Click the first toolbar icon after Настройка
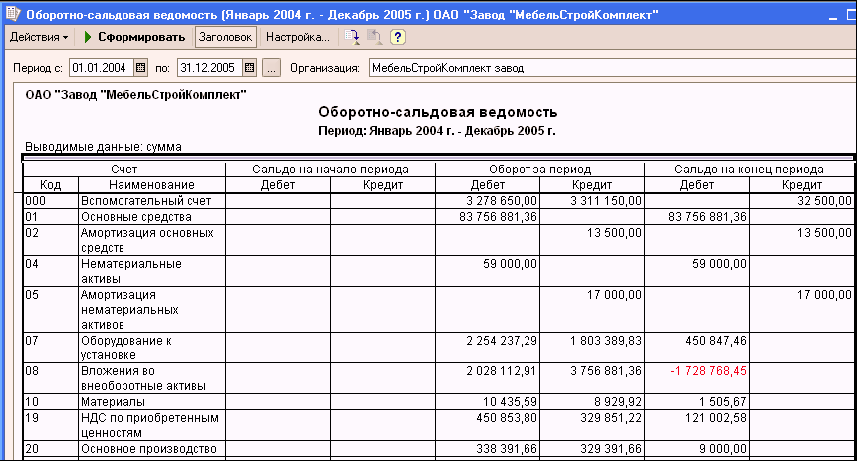This screenshot has height=461, width=857. point(353,37)
